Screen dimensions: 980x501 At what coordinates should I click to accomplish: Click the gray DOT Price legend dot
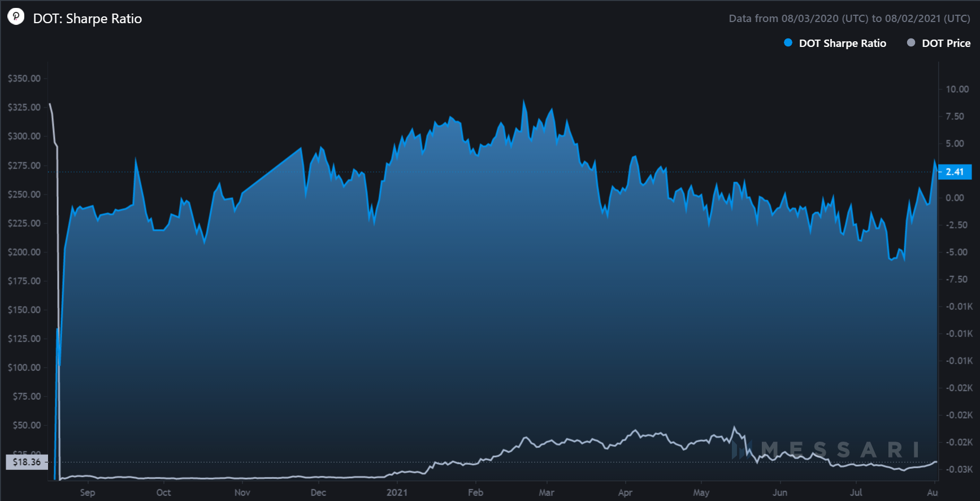(911, 43)
